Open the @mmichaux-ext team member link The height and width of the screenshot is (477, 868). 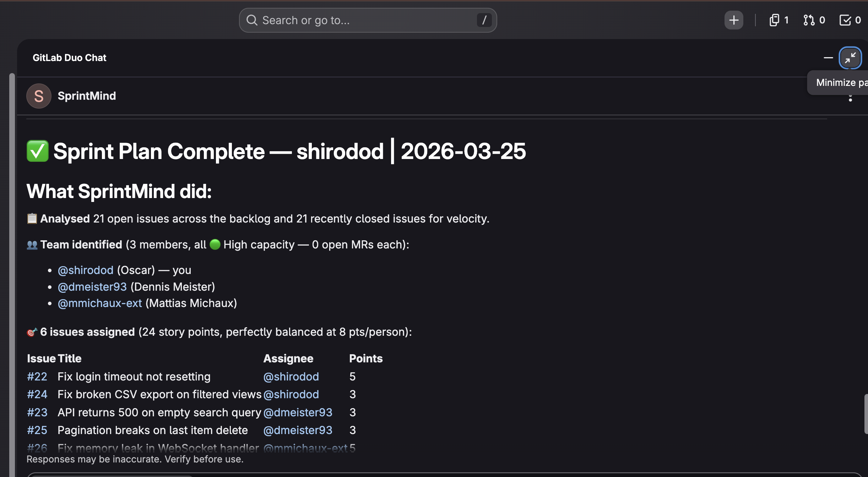[100, 303]
